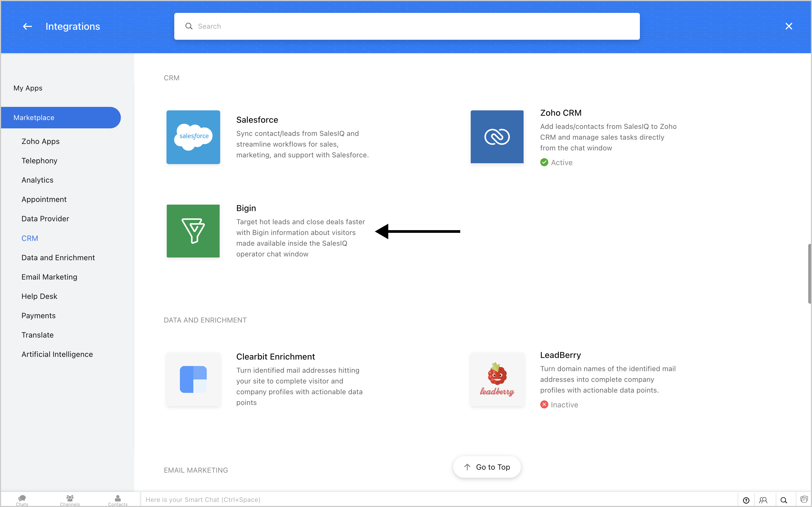812x507 pixels.
Task: Open Data Provider category
Action: (x=45, y=219)
